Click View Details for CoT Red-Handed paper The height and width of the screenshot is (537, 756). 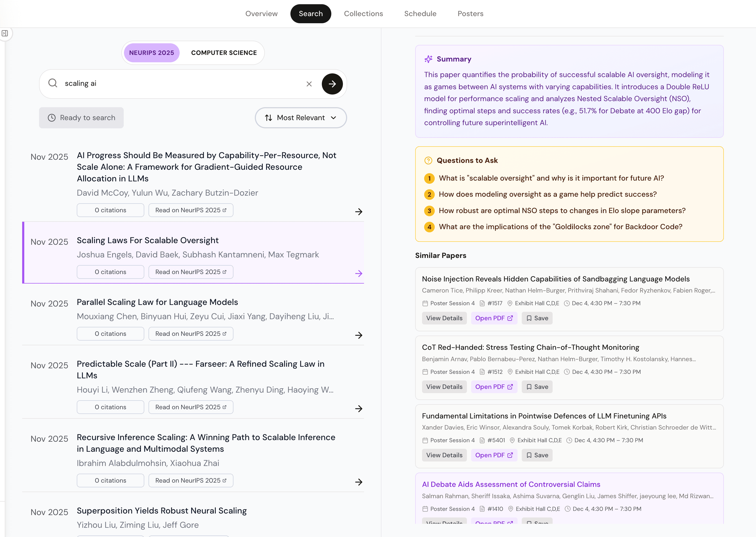[444, 387]
